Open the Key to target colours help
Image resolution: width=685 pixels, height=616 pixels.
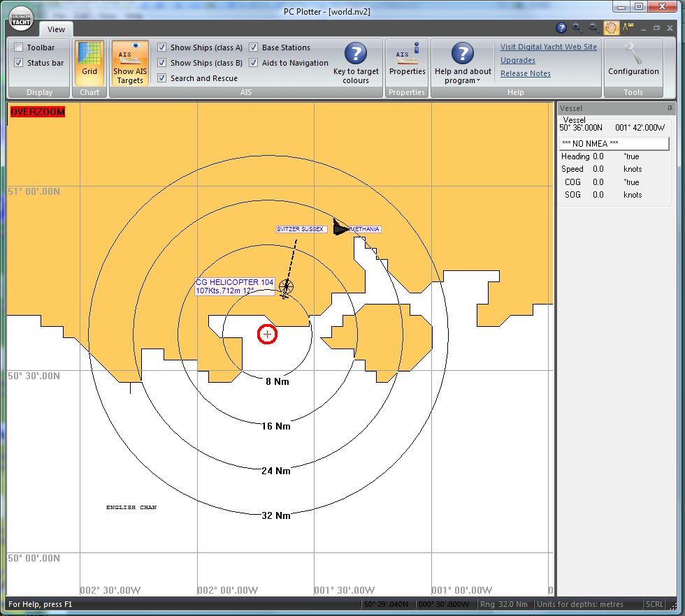pos(356,62)
